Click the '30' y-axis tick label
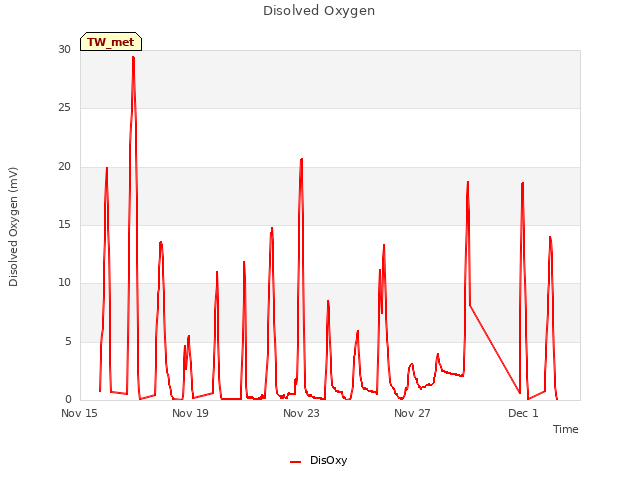 64,49
